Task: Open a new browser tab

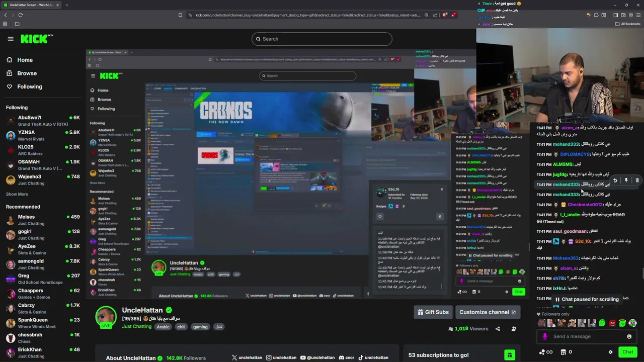Action: click(66, 5)
